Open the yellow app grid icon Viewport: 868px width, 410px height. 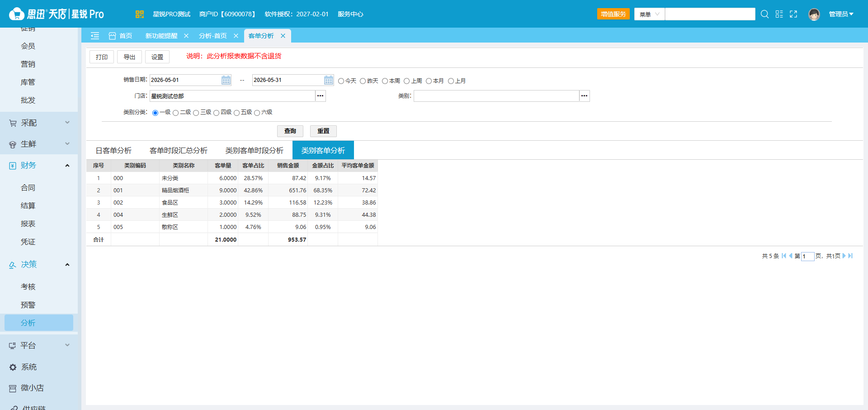point(139,14)
